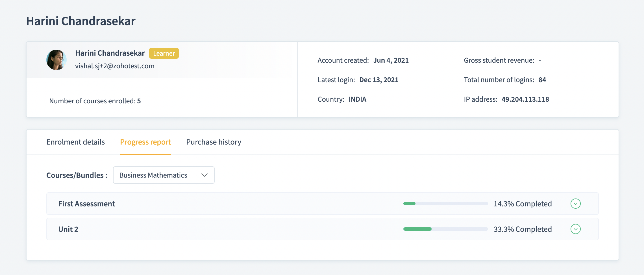Viewport: 644px width, 275px height.
Task: Click the dropdown arrow beside Business Mathematics
Action: click(204, 175)
